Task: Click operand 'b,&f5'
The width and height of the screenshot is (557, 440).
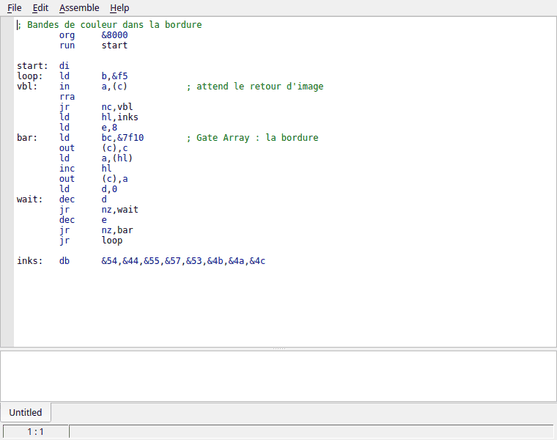Action: tap(114, 76)
